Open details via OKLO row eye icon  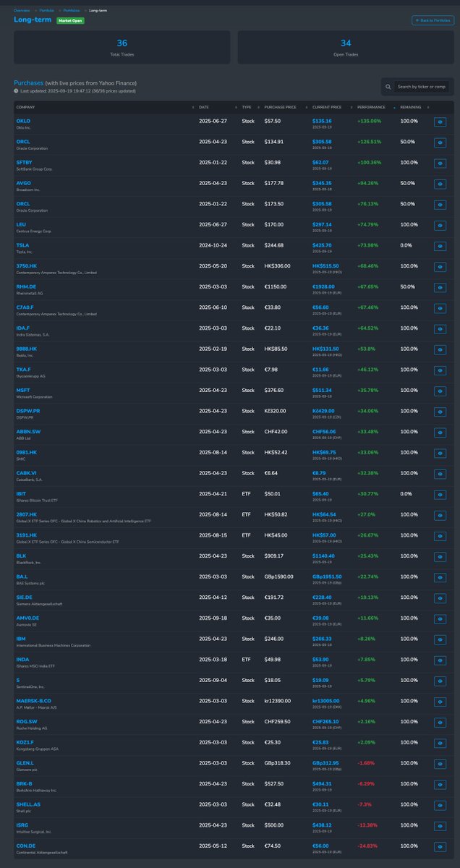(440, 122)
